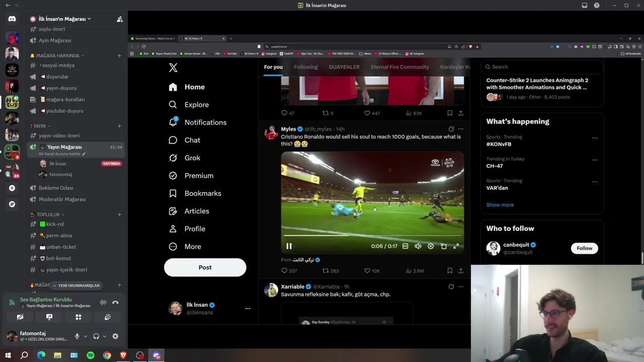Open Bookmarks in X sidebar

coord(195,194)
